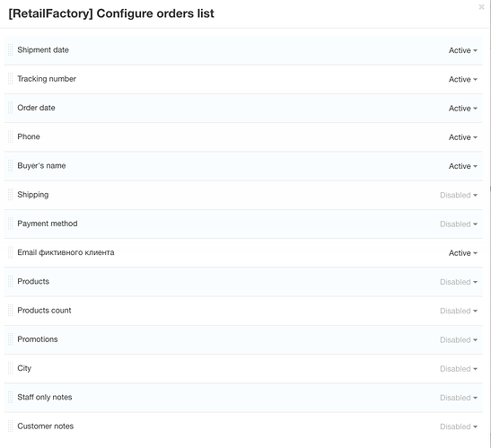This screenshot has height=448, width=491.
Task: Change the City column status dropdown
Action: (459, 369)
